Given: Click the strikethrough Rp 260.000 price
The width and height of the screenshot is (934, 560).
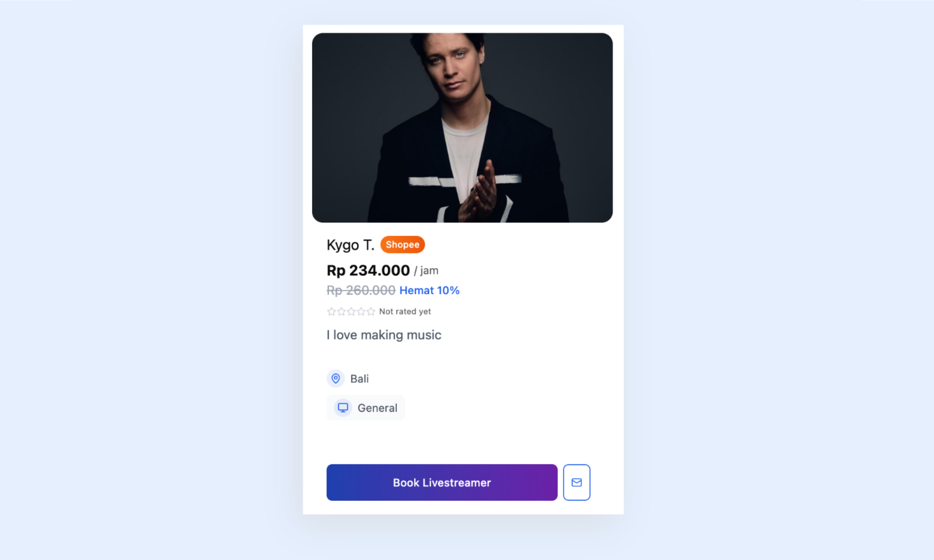Looking at the screenshot, I should pyautogui.click(x=361, y=290).
